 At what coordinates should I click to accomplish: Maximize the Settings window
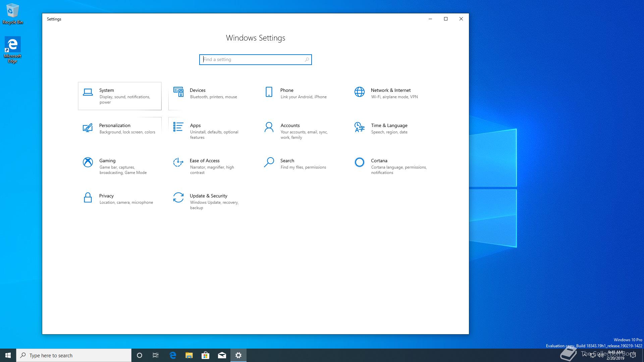click(x=446, y=19)
